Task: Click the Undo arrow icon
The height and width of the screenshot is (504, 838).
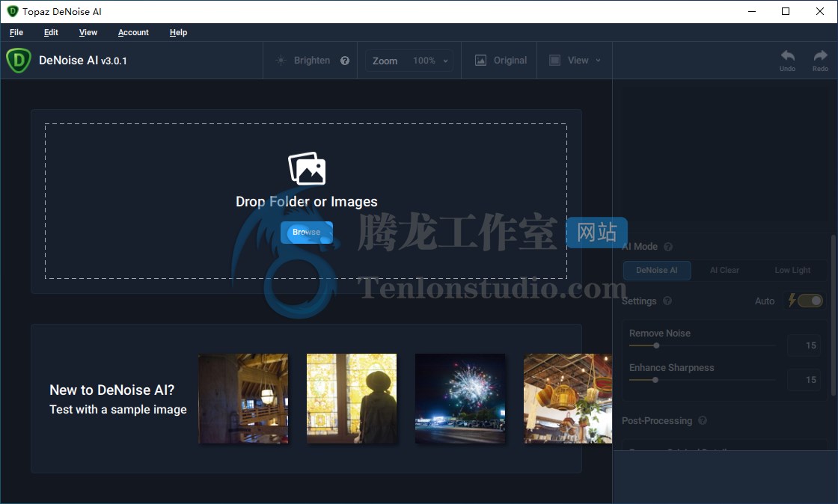Action: pyautogui.click(x=787, y=55)
